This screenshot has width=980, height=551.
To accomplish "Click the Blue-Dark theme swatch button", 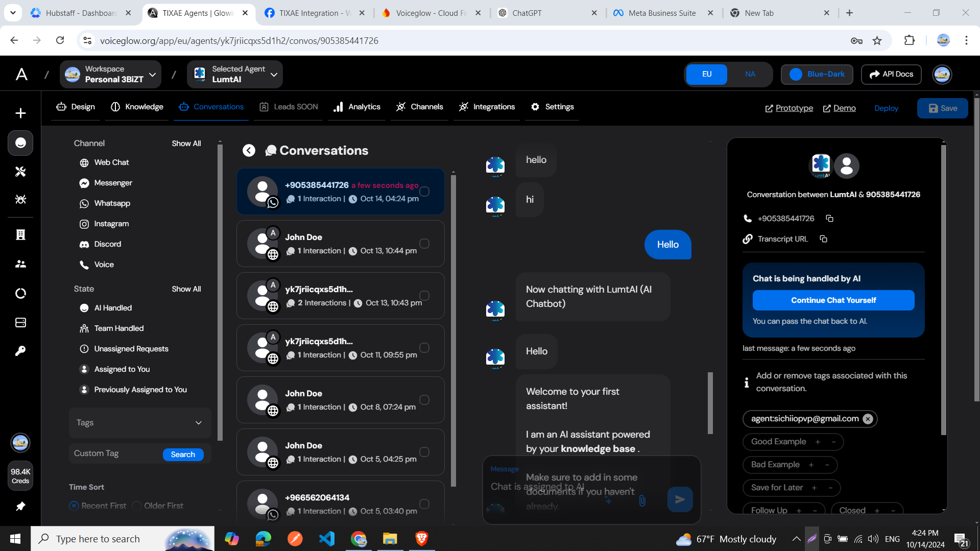I will coord(817,74).
